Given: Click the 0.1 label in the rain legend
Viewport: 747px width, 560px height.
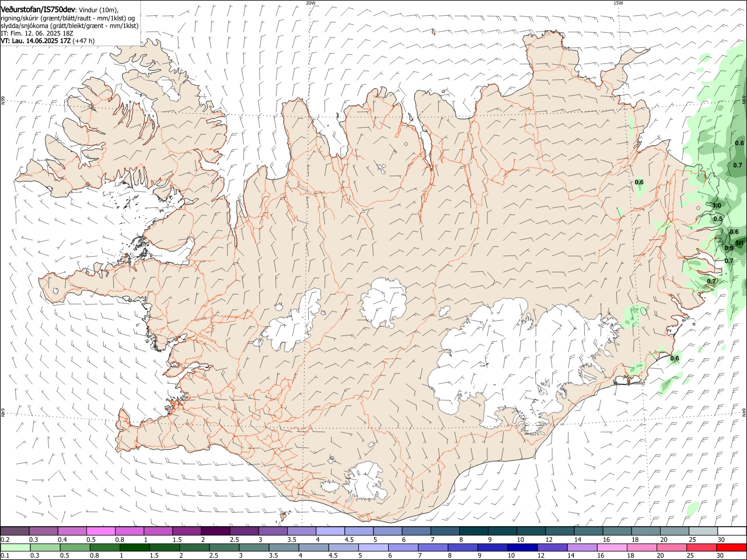Looking at the screenshot, I should [x=5, y=555].
